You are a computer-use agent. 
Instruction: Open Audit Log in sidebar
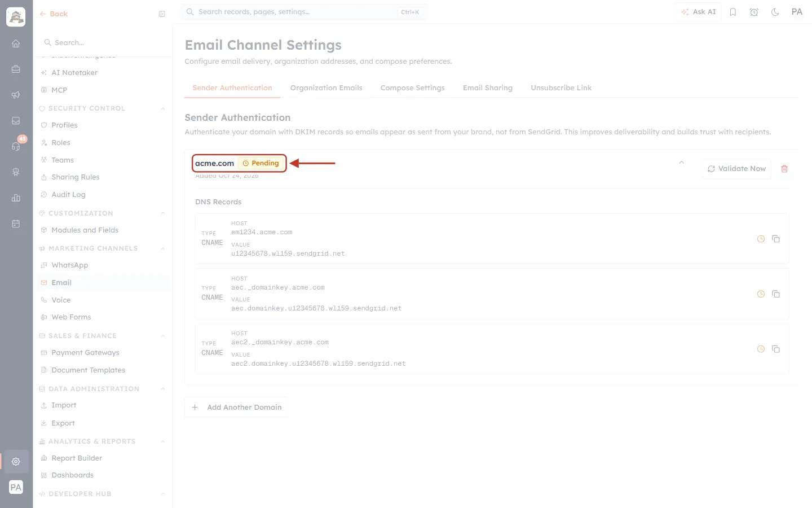pos(68,195)
